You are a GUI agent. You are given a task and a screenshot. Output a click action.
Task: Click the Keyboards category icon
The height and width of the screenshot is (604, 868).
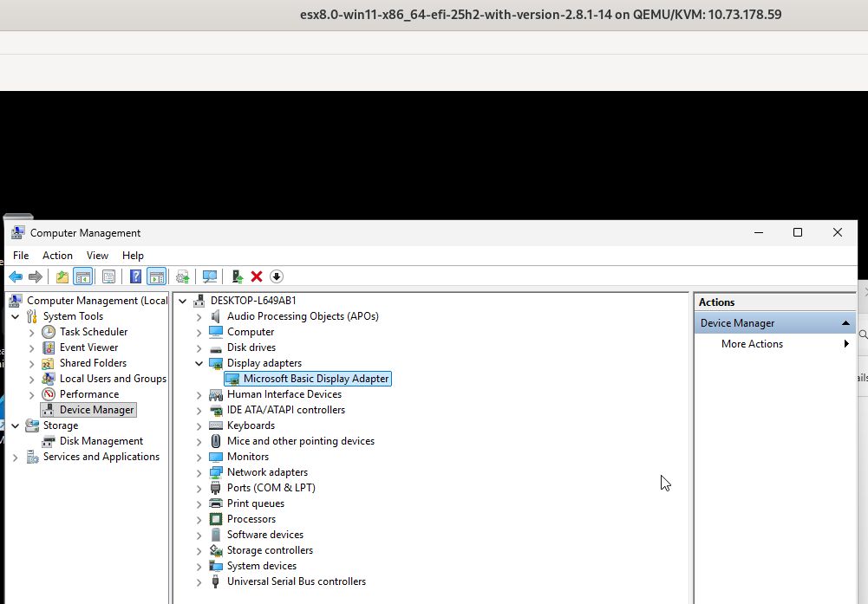tap(216, 425)
